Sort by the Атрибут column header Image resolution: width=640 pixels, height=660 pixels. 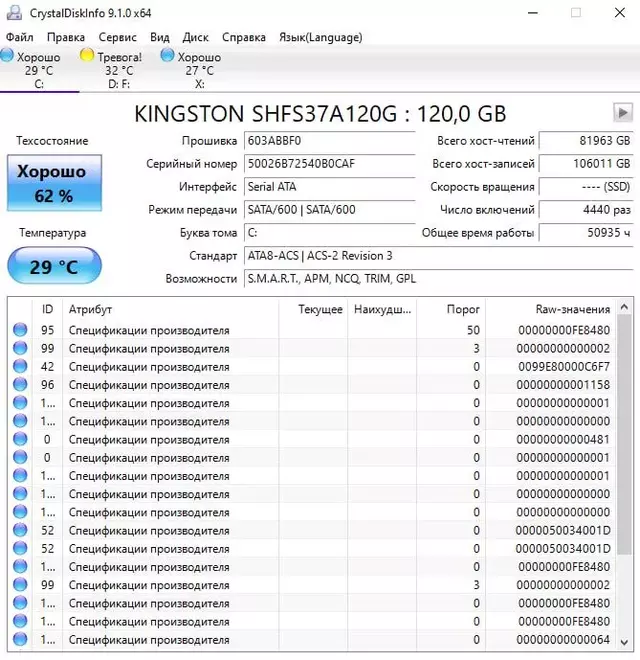tap(170, 309)
